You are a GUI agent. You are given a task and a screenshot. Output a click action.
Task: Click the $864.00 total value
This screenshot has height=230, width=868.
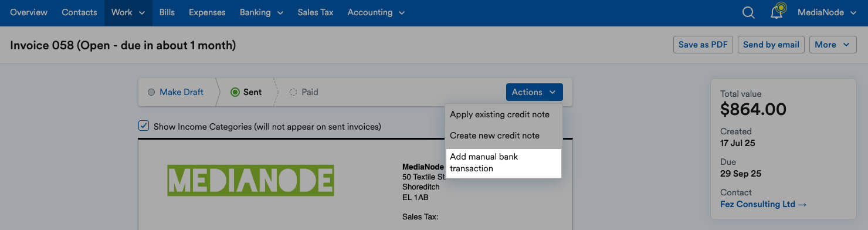pyautogui.click(x=753, y=109)
